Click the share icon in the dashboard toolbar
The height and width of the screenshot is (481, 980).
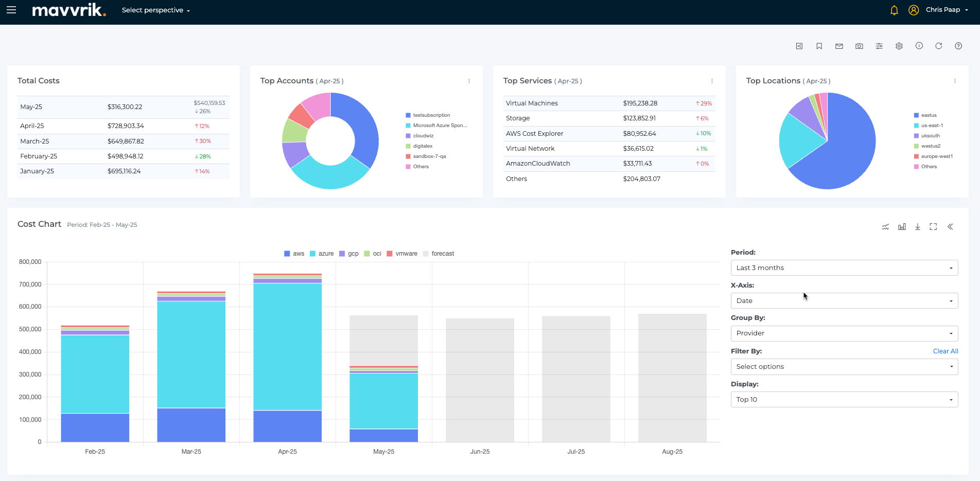[x=799, y=46]
